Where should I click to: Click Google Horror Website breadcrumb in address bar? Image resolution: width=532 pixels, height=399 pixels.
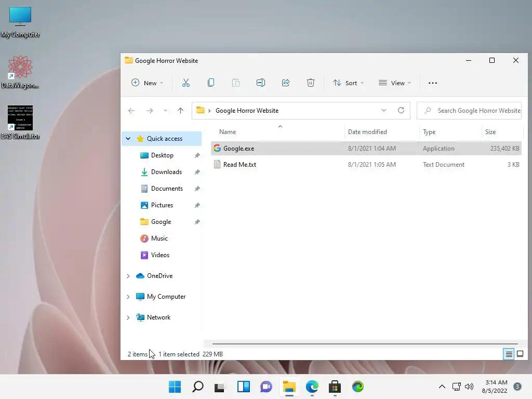tap(247, 111)
